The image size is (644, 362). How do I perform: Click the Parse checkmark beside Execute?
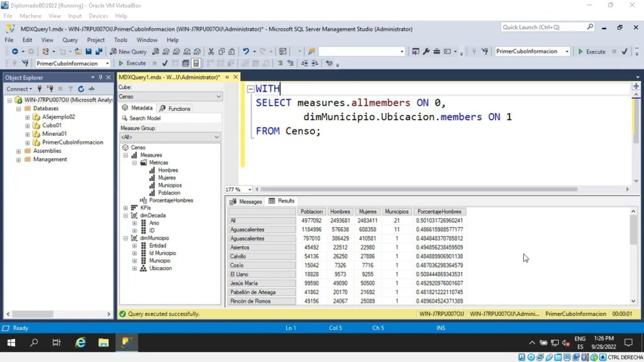coord(165,63)
